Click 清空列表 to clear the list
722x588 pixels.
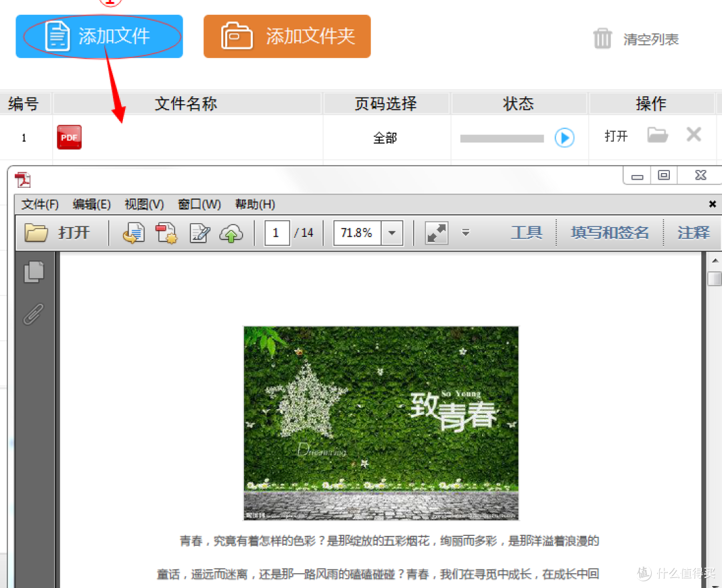point(650,39)
